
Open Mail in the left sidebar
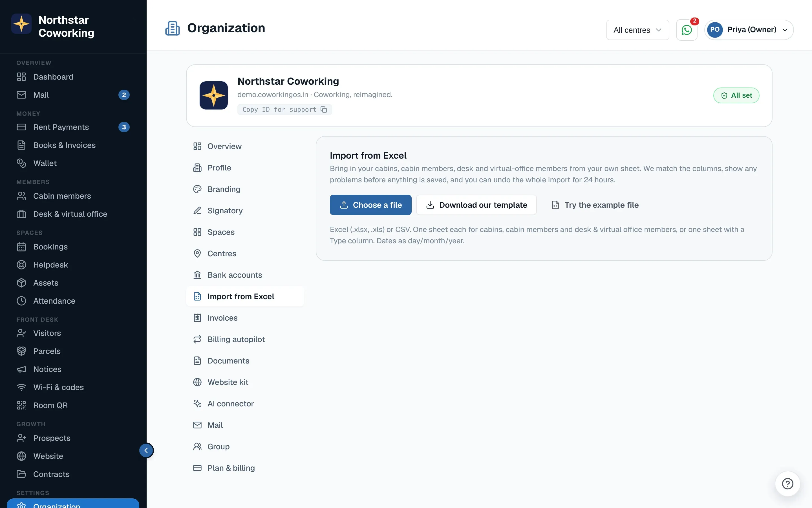click(x=73, y=95)
